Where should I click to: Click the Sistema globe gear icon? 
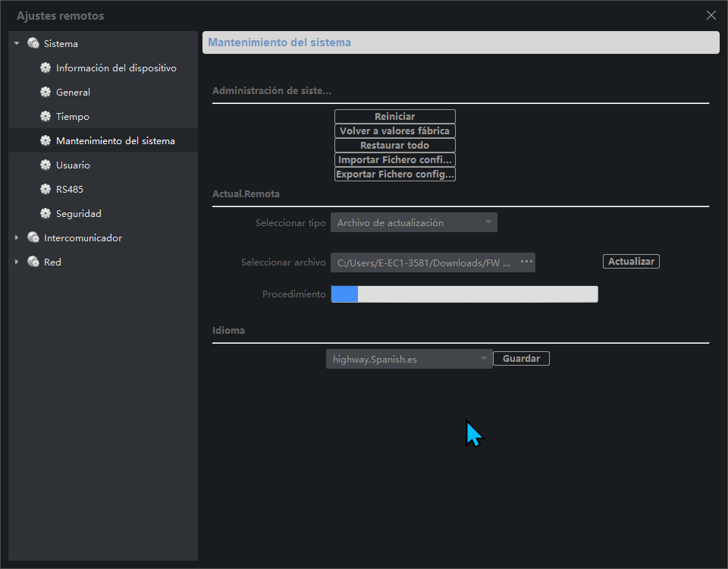coord(33,43)
